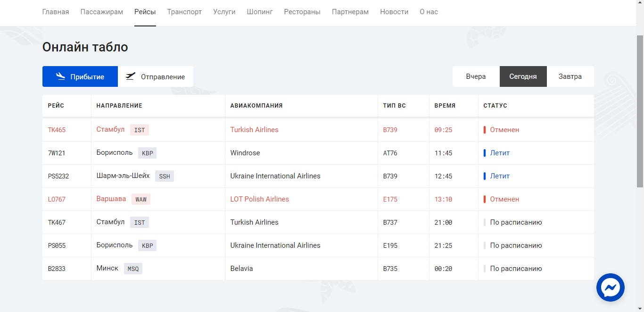Click the page vertical scrollbar thumb
This screenshot has width=644, height=312.
pyautogui.click(x=640, y=111)
